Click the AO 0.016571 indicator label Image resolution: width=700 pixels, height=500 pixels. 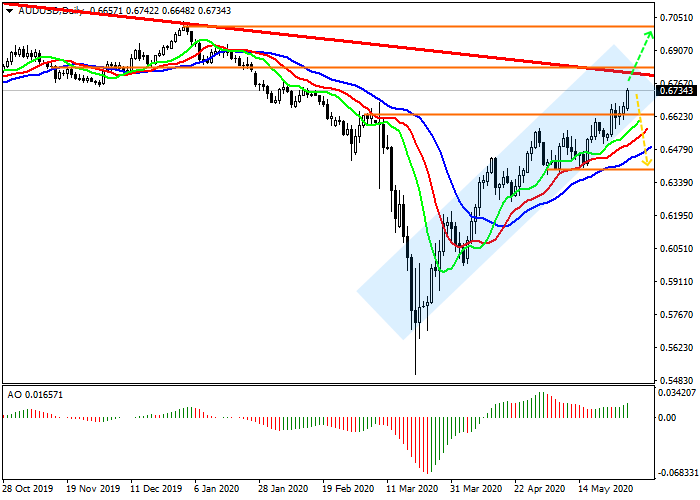tap(36, 395)
